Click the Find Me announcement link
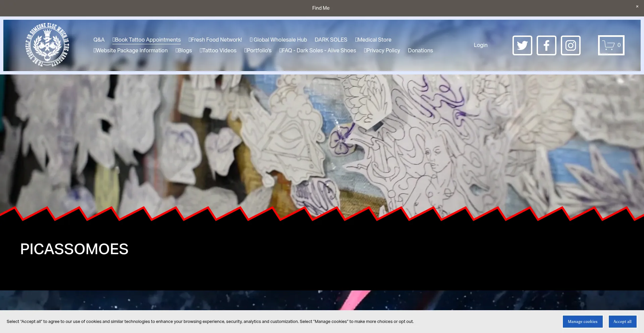Screen dimensions: 644x333 tap(321, 8)
